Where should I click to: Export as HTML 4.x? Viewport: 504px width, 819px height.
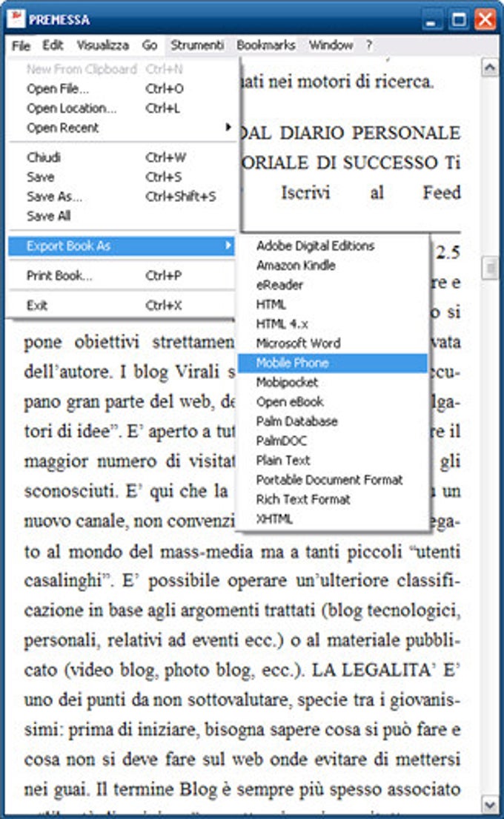332,324
